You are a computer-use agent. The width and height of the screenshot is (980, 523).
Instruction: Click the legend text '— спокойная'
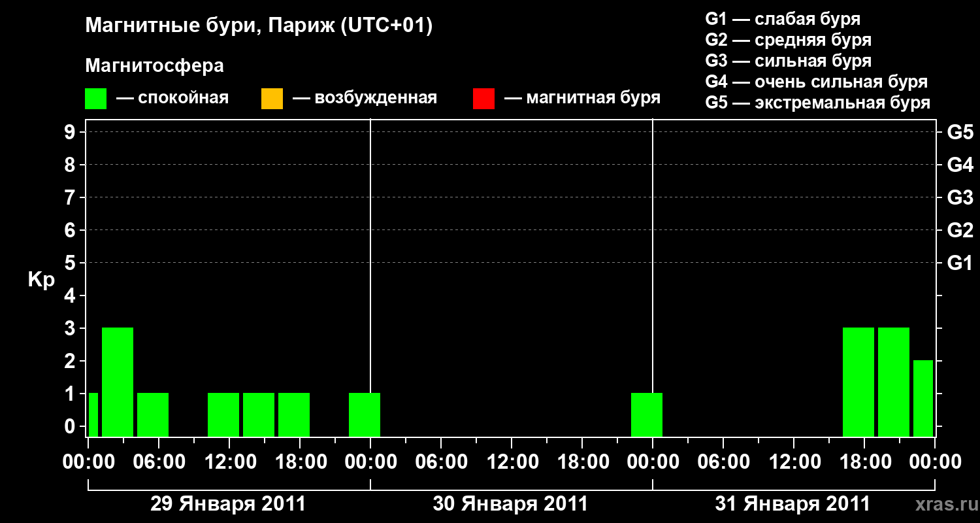172,99
